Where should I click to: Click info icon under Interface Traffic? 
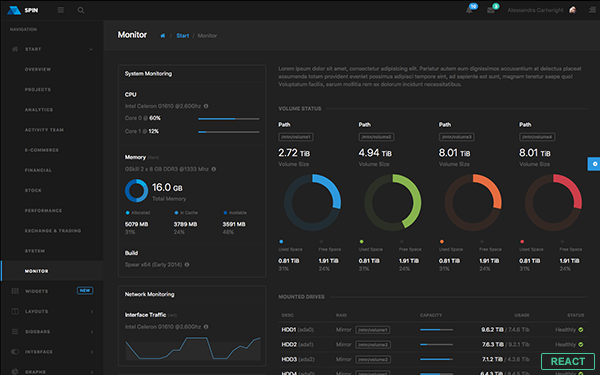206,327
